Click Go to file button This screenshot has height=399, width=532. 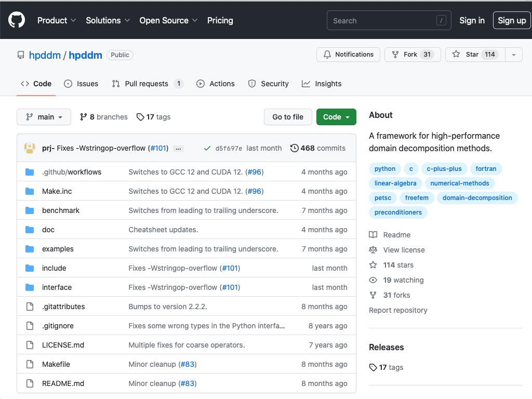(x=288, y=117)
